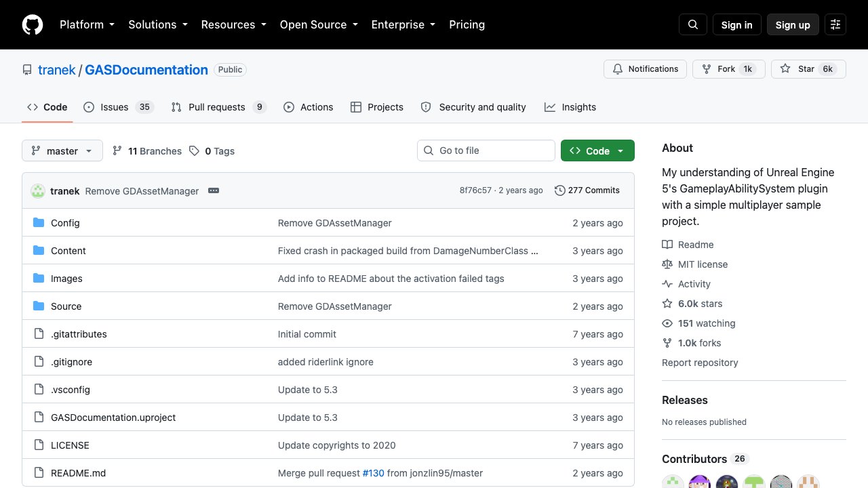The width and height of the screenshot is (868, 488).
Task: Click the Sign in button
Action: click(x=737, y=24)
